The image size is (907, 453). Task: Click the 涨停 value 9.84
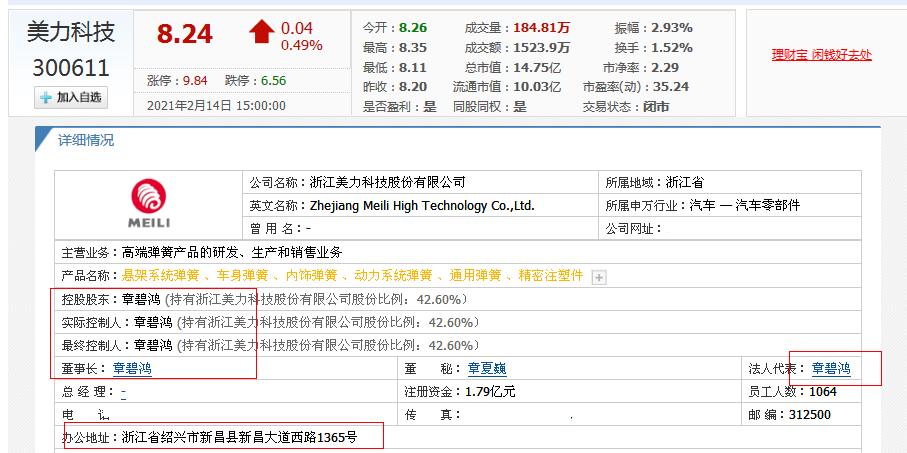click(x=195, y=80)
